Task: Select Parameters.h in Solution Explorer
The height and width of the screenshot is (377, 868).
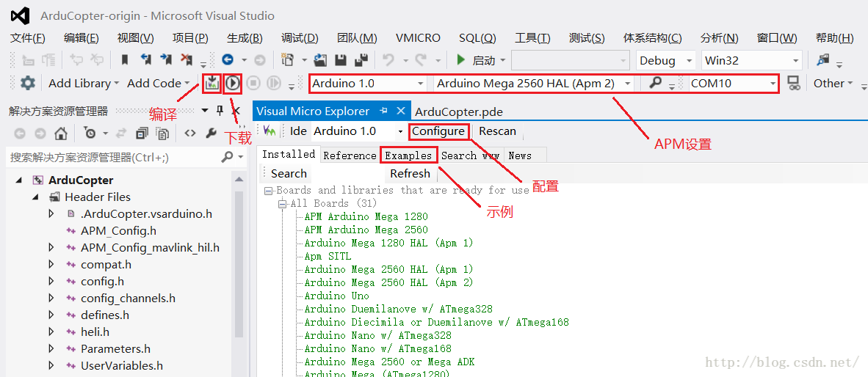Action: (116, 349)
